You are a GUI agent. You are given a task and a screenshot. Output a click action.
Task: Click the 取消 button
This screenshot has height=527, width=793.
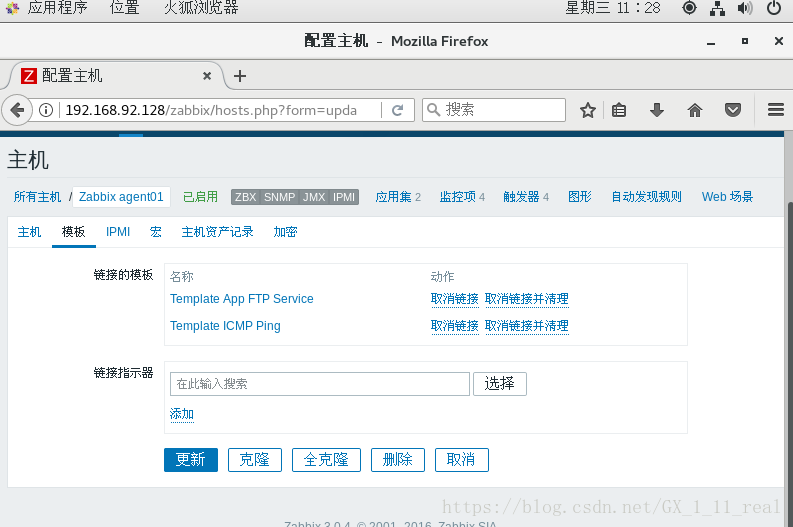click(461, 460)
